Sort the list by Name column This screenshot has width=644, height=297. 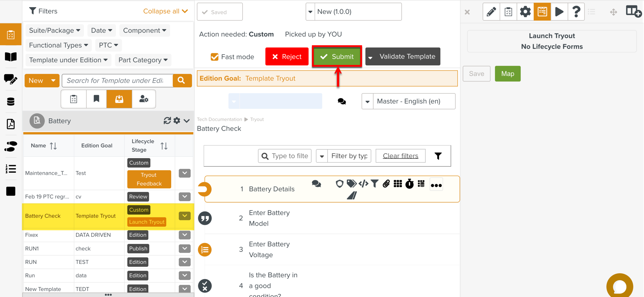point(53,146)
